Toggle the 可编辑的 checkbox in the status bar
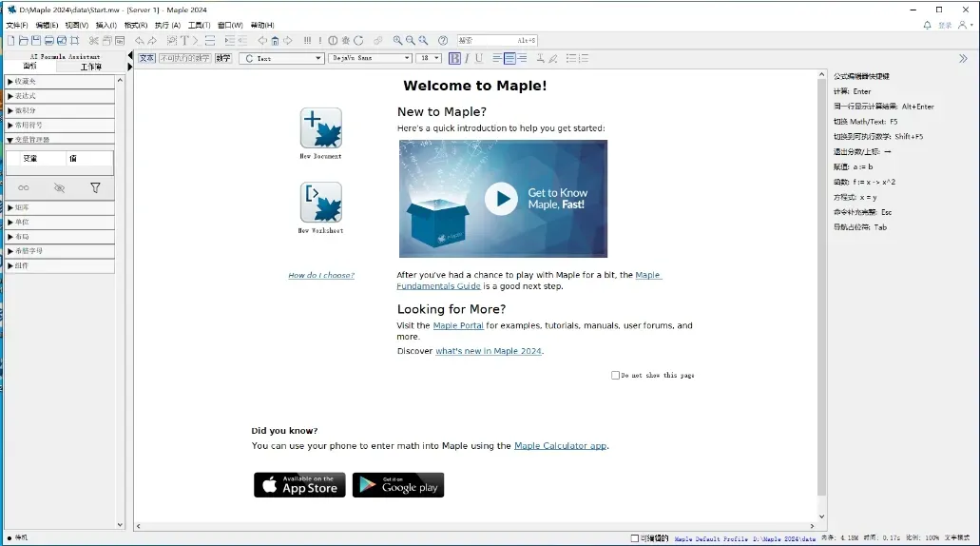The image size is (980, 546). click(x=634, y=537)
